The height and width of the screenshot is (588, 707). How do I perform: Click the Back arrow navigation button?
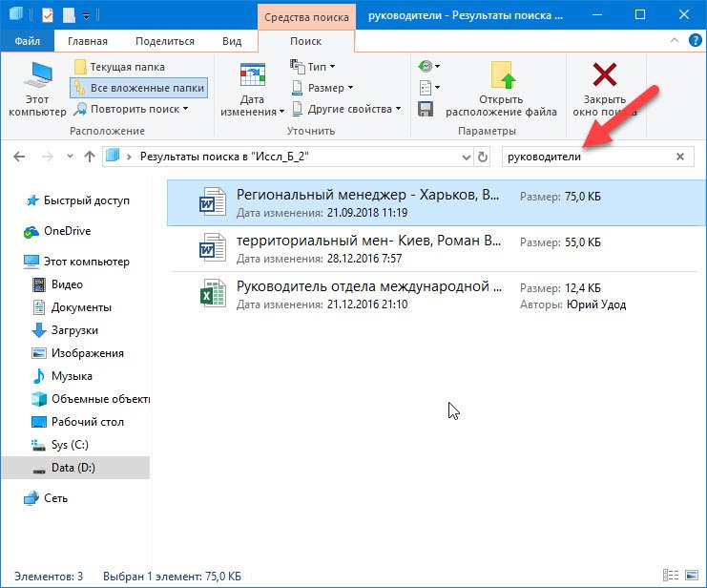coord(20,157)
